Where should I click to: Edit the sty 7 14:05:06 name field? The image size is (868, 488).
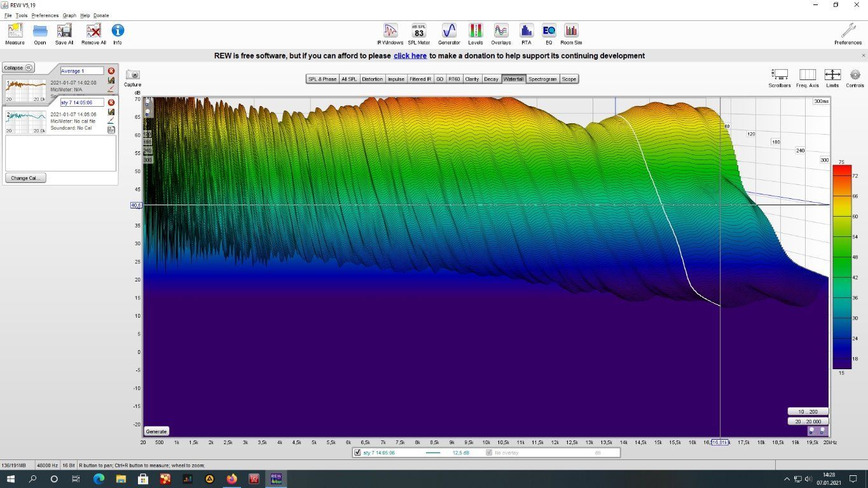(82, 102)
